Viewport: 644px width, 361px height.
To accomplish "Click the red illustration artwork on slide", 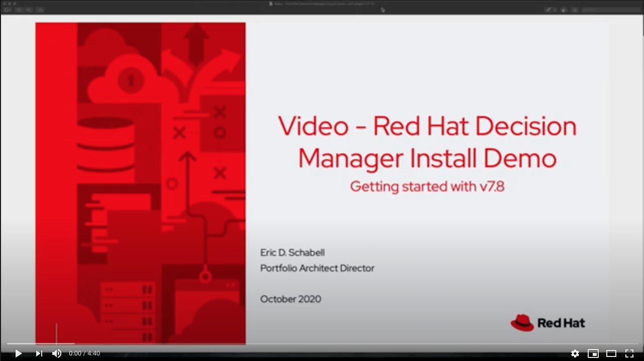I will (140, 183).
